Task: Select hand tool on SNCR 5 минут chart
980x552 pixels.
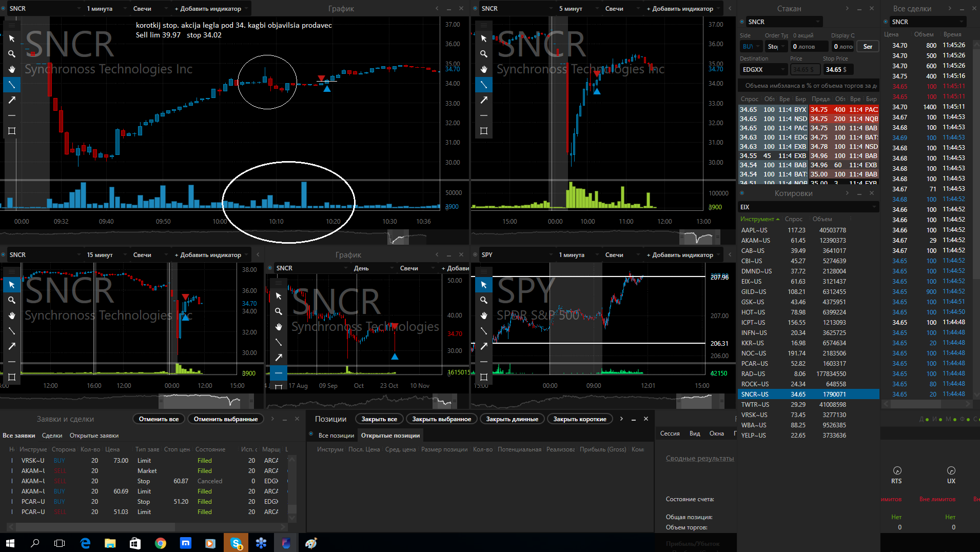Action: (x=484, y=69)
